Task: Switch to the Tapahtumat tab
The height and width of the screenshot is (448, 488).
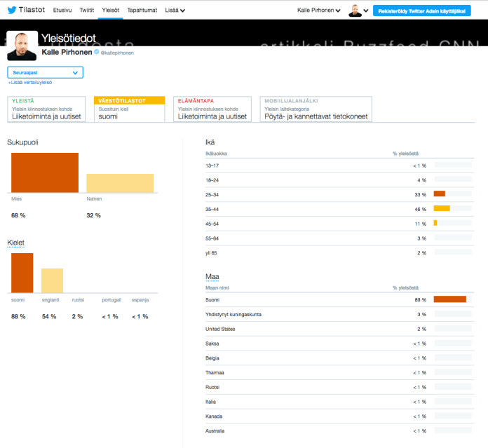Action: 141,11
